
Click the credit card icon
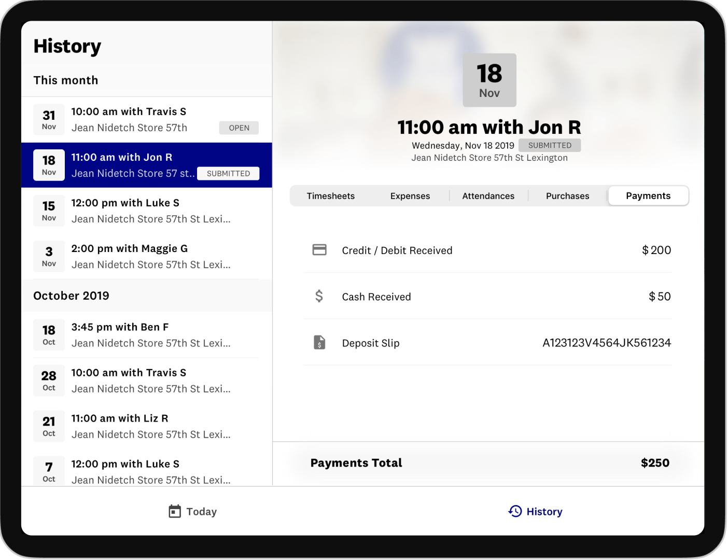point(319,250)
